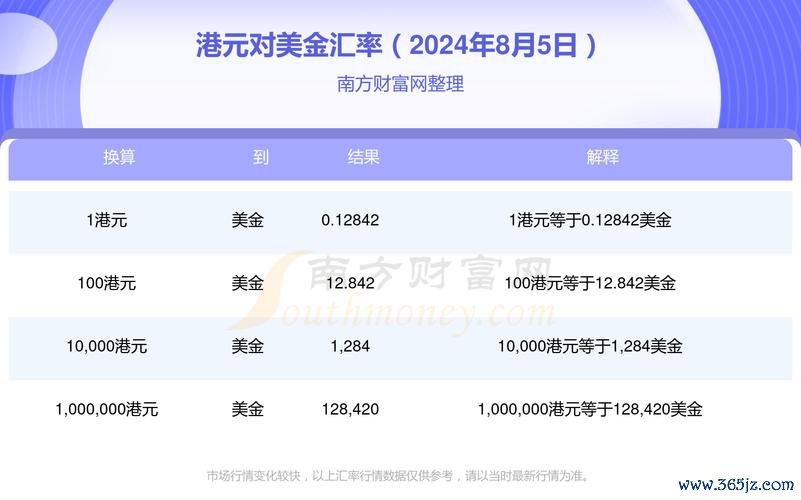
Task: Click the subtitle 南方财富网整理
Action: point(400,84)
